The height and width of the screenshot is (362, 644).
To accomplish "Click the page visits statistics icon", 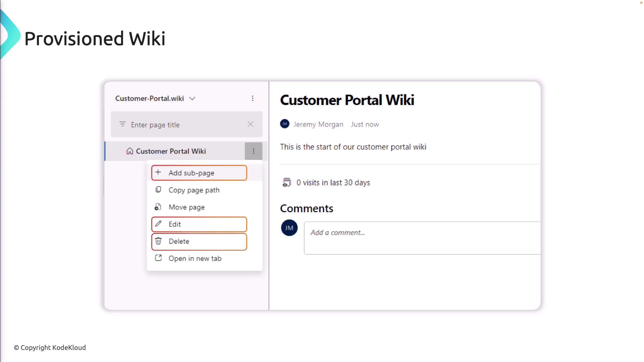I will pos(287,182).
